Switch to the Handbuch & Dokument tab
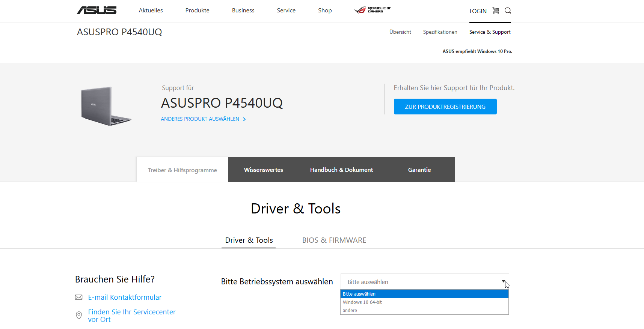Screen dimensions: 644x329 click(341, 170)
